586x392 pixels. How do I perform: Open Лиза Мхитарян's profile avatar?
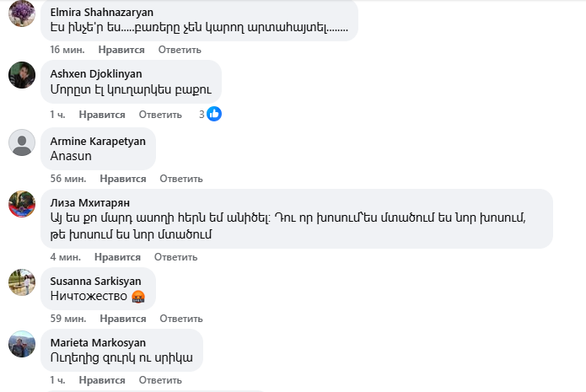click(x=22, y=203)
